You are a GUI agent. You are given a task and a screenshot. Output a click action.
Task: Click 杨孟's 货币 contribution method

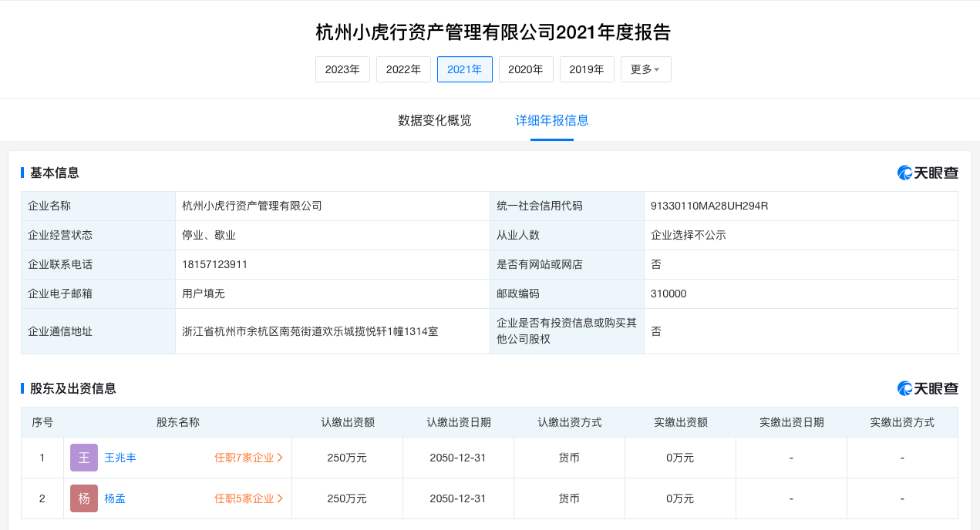click(x=569, y=498)
